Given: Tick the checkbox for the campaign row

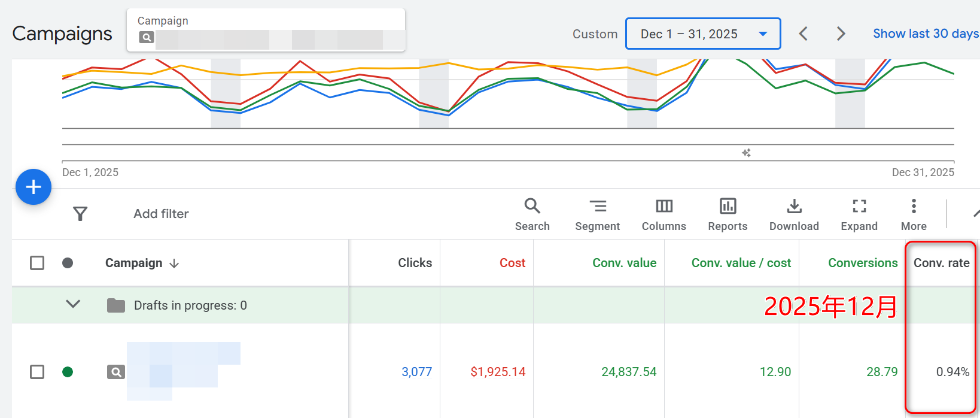Looking at the screenshot, I should pyautogui.click(x=37, y=372).
